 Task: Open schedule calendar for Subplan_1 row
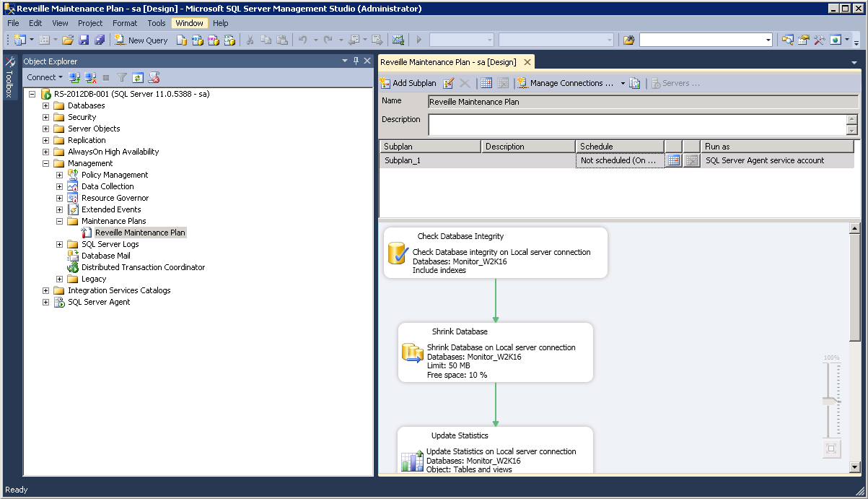tap(673, 160)
